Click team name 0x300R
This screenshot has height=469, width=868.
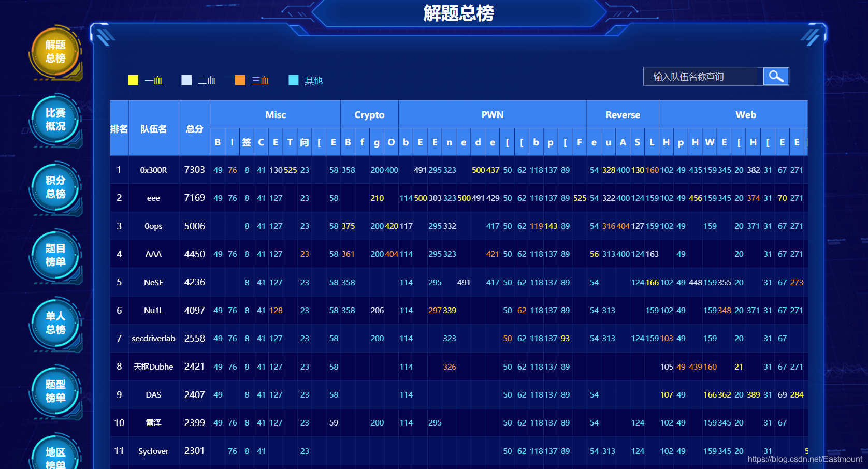coord(154,170)
